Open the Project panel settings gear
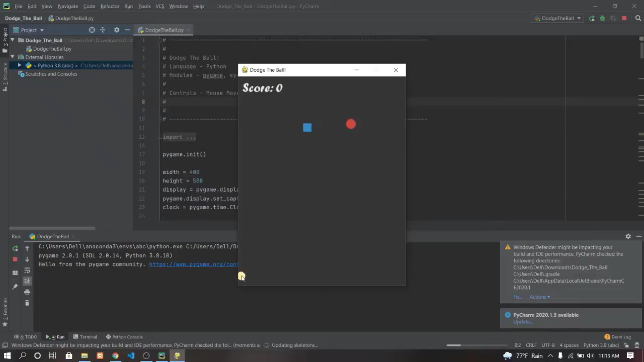Viewport: 644px width, 362px height. (x=116, y=30)
